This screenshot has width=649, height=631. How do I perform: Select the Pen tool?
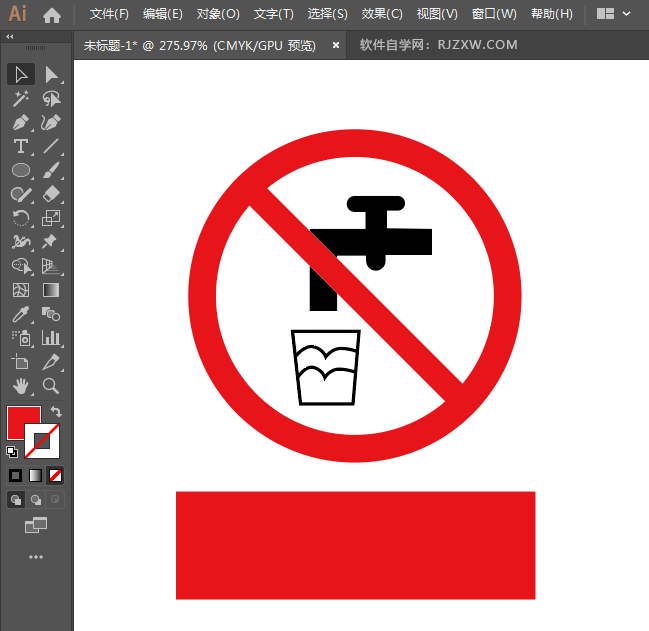pyautogui.click(x=20, y=122)
